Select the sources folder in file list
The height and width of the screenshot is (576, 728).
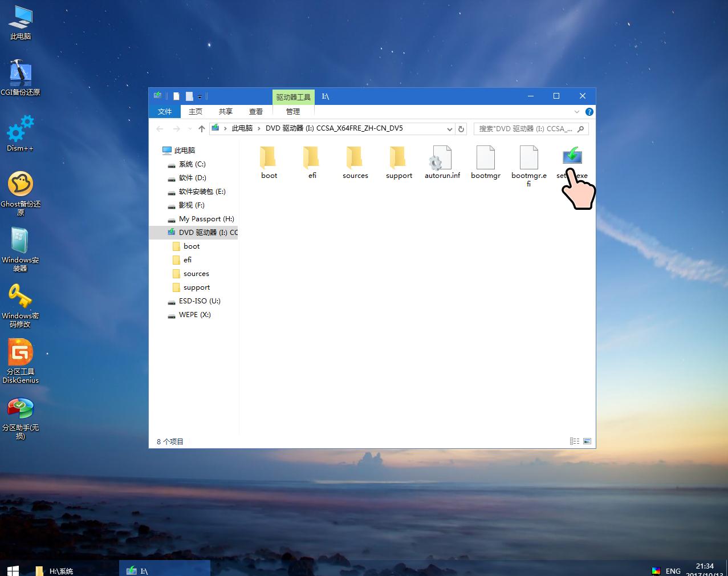coord(355,159)
